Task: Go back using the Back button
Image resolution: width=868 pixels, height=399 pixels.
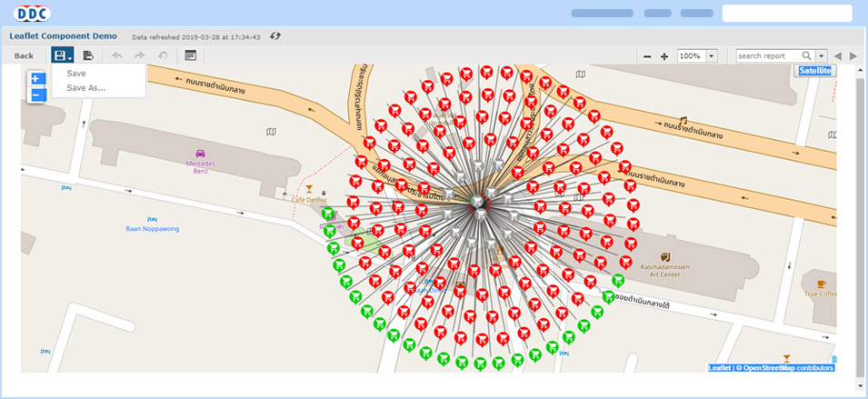Action: point(24,55)
